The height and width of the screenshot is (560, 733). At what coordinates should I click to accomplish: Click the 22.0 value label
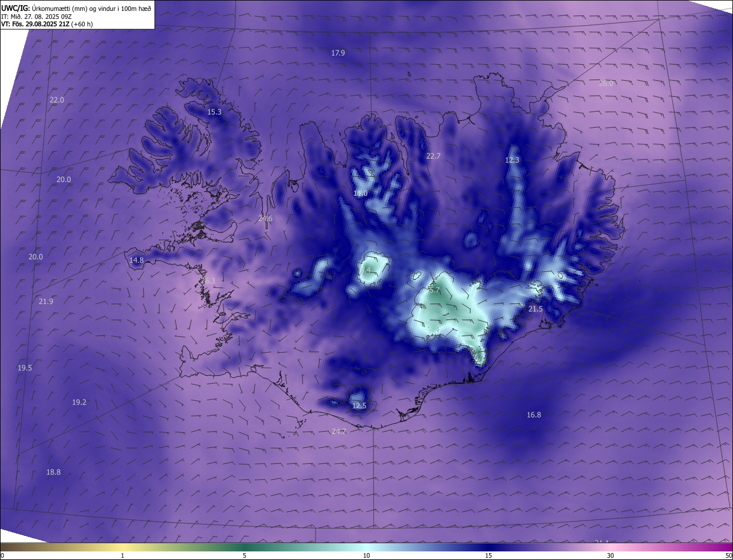[x=57, y=100]
